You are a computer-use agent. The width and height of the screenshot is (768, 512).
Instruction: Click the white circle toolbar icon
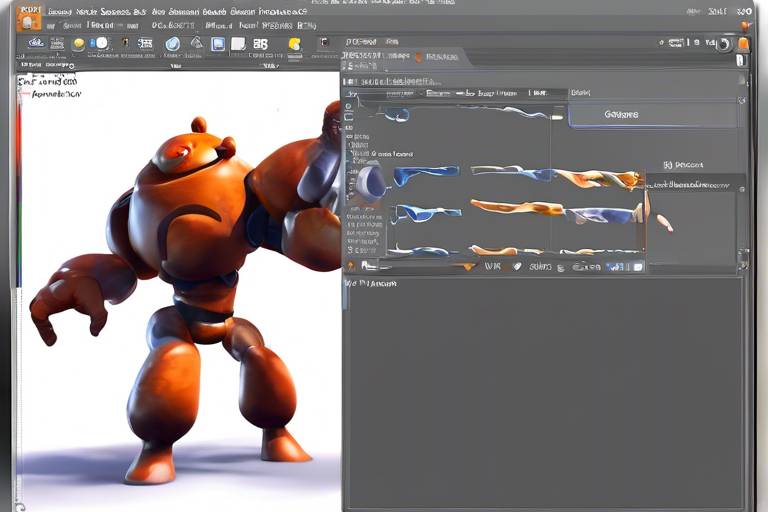pyautogui.click(x=101, y=43)
